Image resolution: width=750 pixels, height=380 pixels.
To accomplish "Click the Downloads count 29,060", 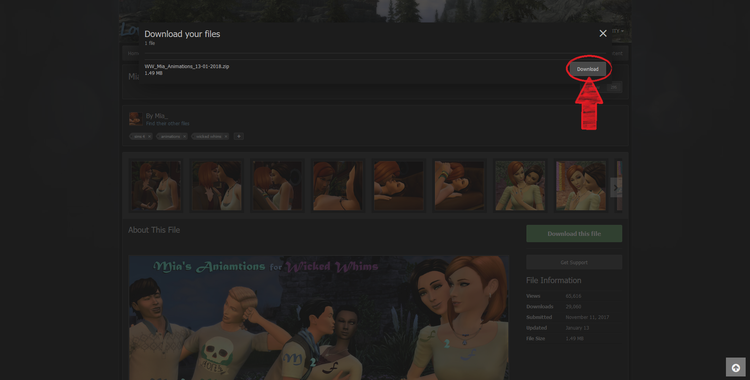I will click(x=573, y=307).
